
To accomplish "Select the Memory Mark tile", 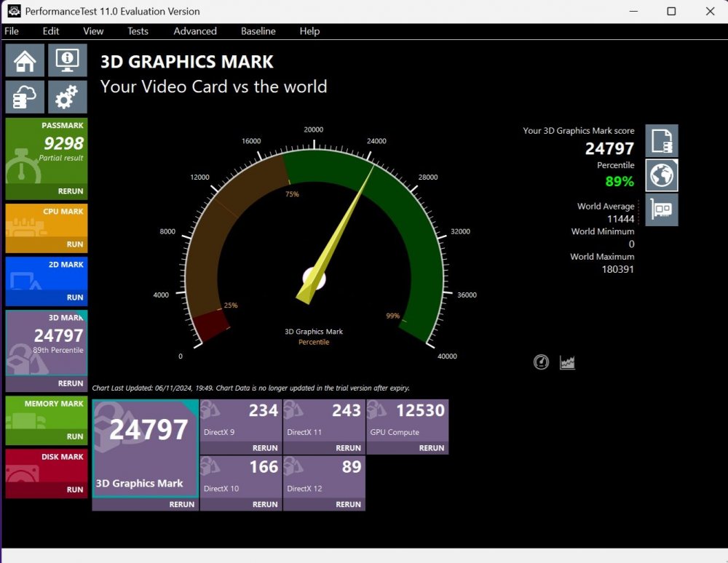I will [47, 412].
